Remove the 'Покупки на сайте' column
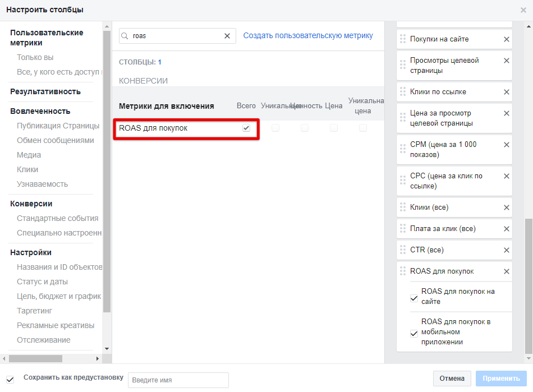Viewport: 533px width, 392px height. coord(506,39)
